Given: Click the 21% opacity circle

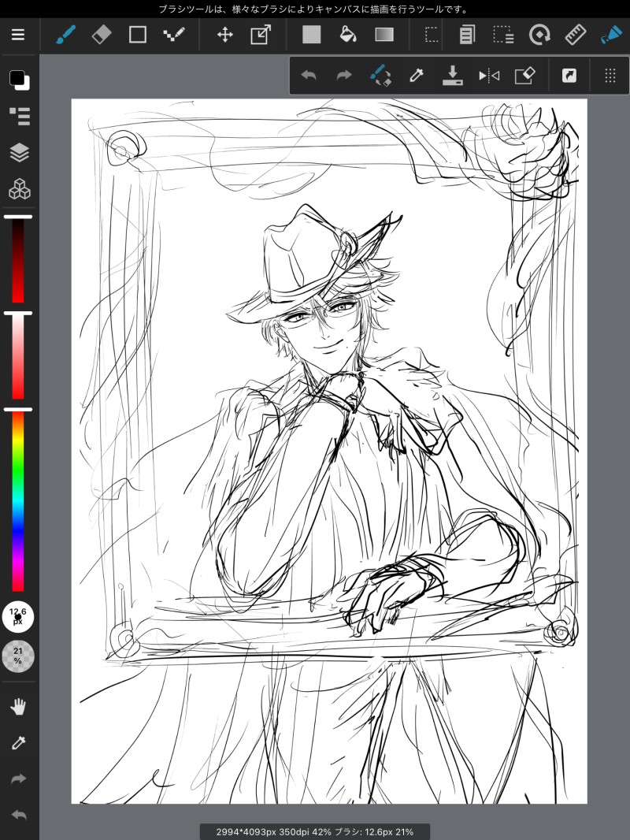Looking at the screenshot, I should point(18,656).
